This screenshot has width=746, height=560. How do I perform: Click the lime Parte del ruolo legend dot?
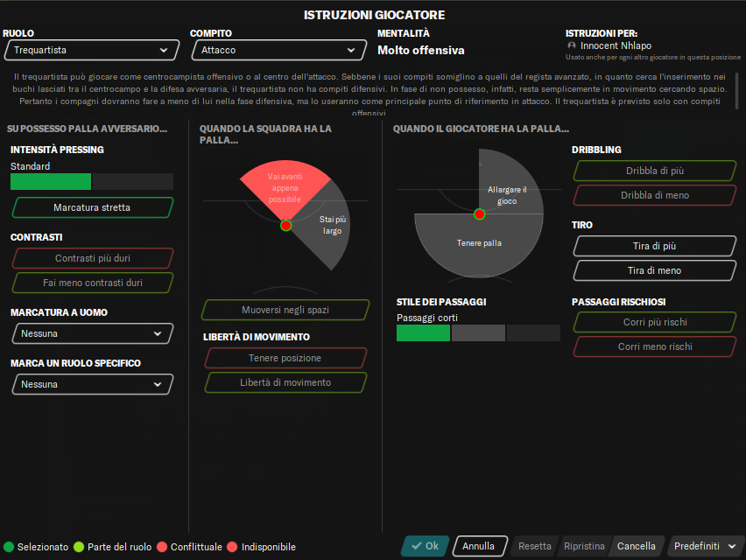[79, 547]
